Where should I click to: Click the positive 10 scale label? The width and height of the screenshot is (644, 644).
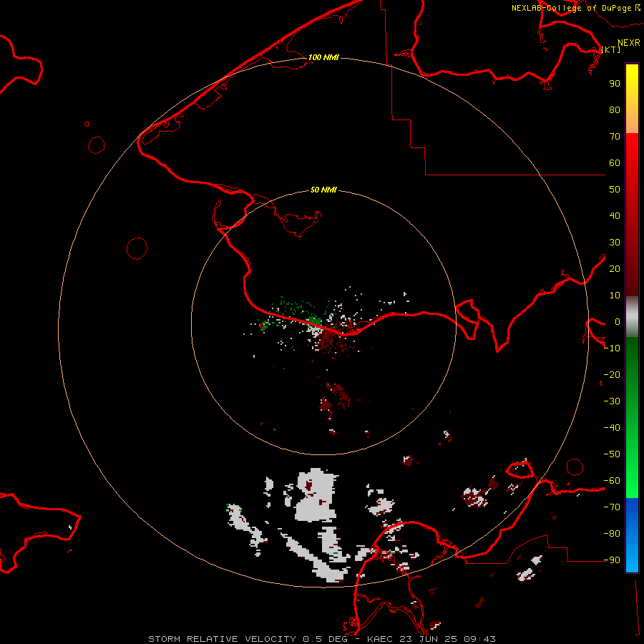(615, 296)
